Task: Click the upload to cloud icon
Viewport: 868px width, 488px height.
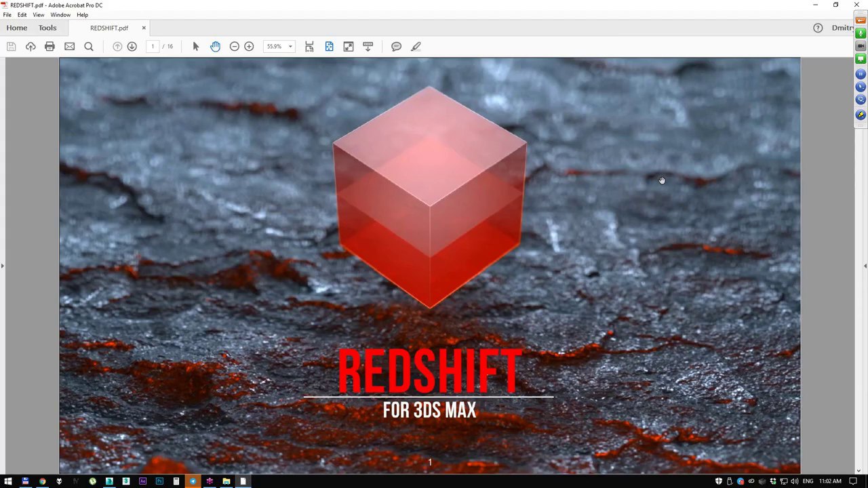Action: pos(31,46)
